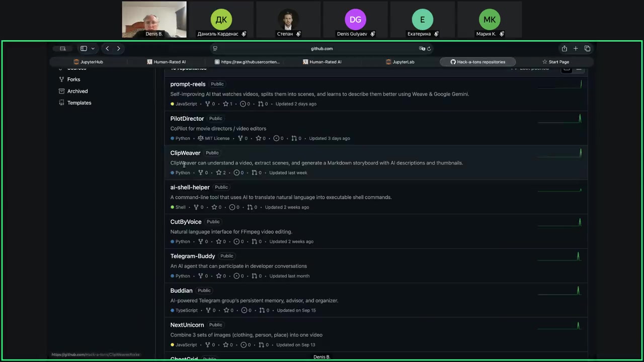Click MIT License on PilotDirector
644x362 pixels.
213,139
